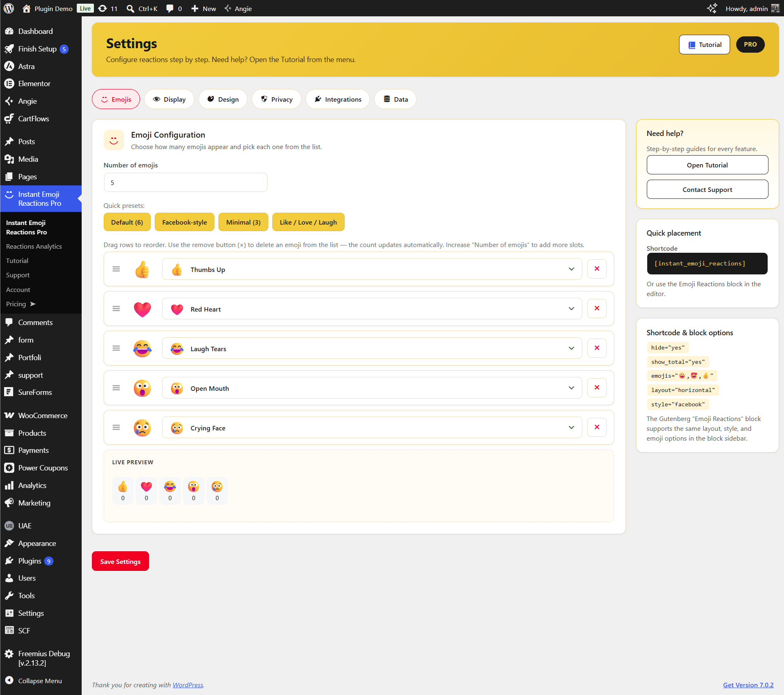Click drag handle of Crying Face row
The height and width of the screenshot is (695, 784).
[116, 427]
